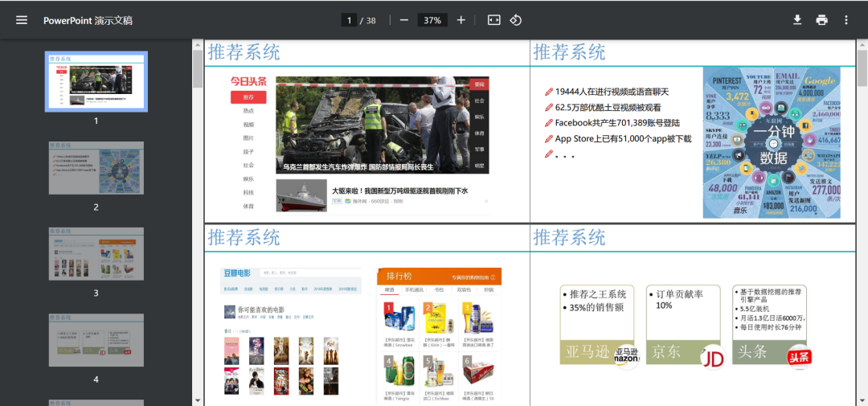Click the main document scrollbar up arrow
This screenshot has width=868, height=406.
[x=862, y=43]
